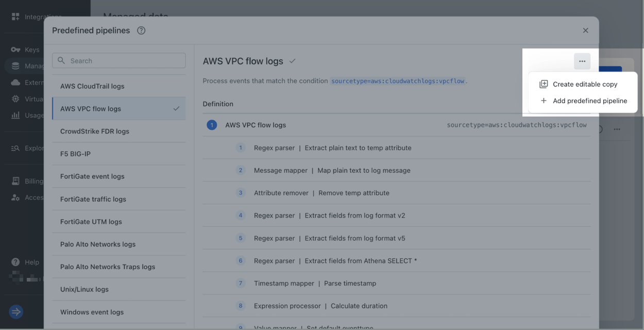Click the Definition section heading

[x=218, y=104]
